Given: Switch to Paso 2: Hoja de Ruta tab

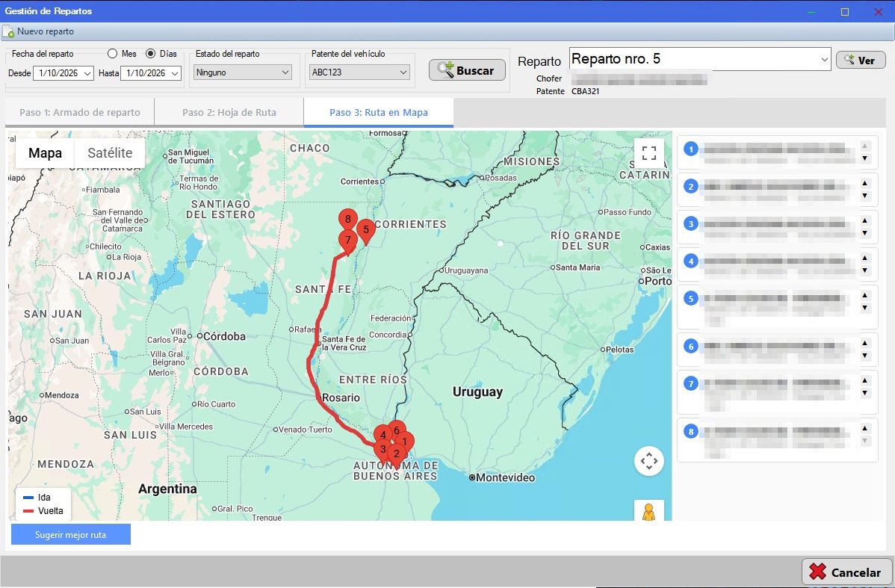Looking at the screenshot, I should coord(229,113).
